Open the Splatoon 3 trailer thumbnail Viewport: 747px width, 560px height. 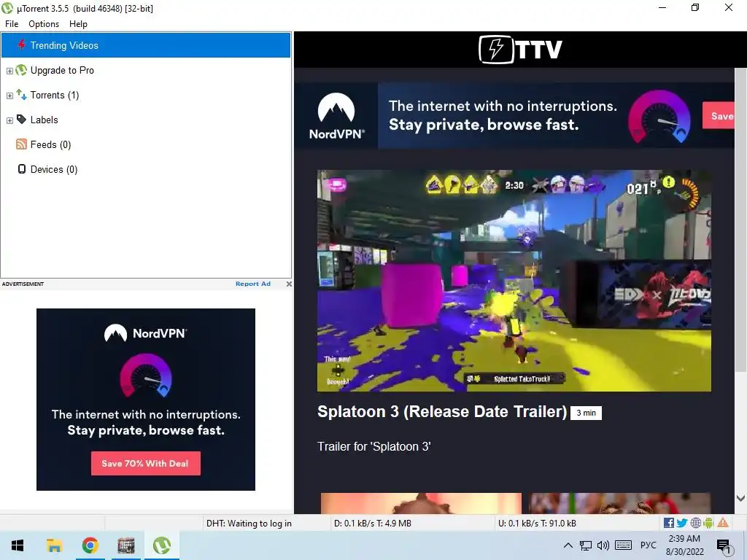(x=514, y=281)
